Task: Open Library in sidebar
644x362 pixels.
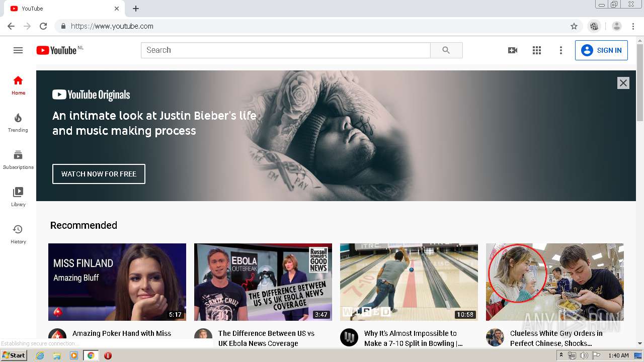Action: coord(18,197)
